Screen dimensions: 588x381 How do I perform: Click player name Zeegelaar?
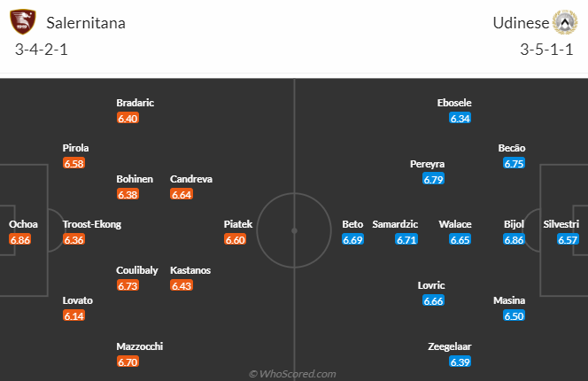point(450,346)
